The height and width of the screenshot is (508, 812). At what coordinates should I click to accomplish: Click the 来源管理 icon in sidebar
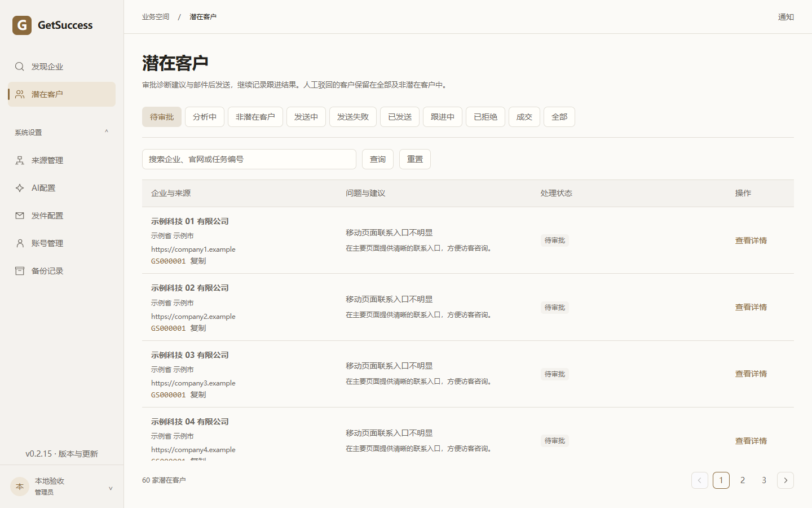20,160
